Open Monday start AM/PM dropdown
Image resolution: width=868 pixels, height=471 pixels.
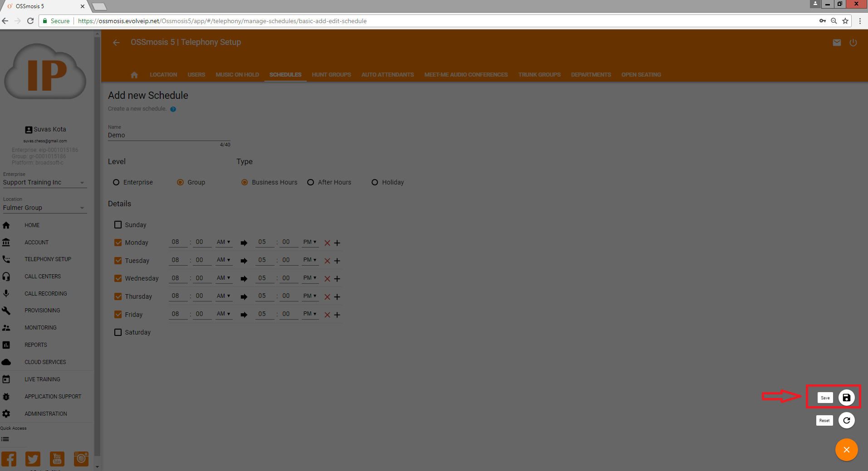tap(223, 242)
